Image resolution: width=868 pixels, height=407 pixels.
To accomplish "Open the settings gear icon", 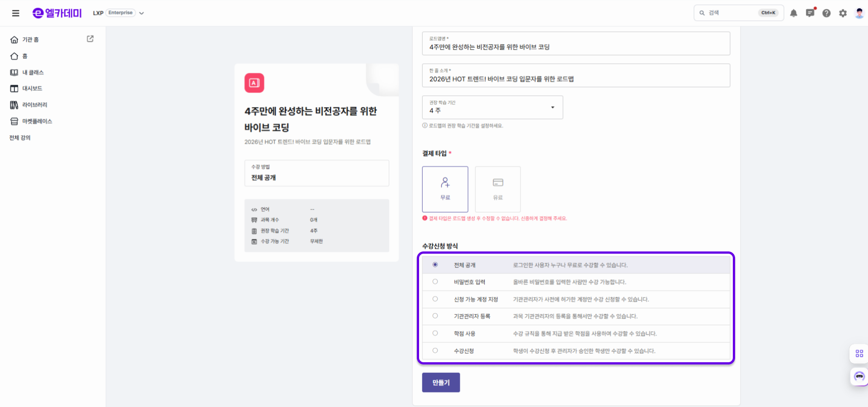I will [x=843, y=13].
